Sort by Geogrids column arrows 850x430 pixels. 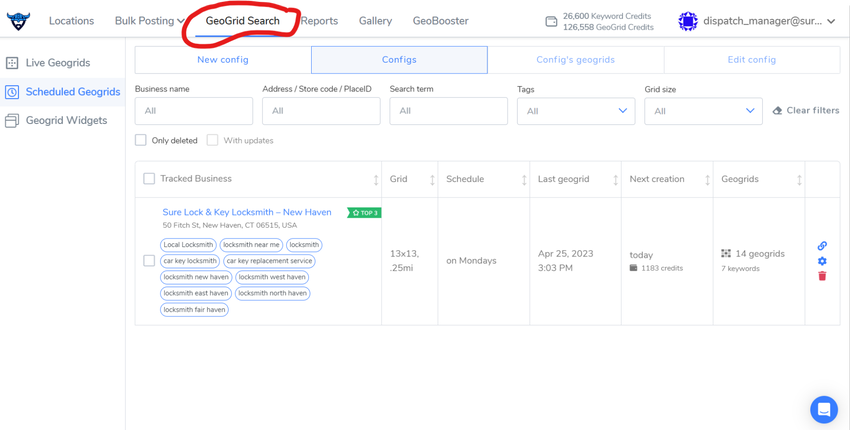[799, 179]
